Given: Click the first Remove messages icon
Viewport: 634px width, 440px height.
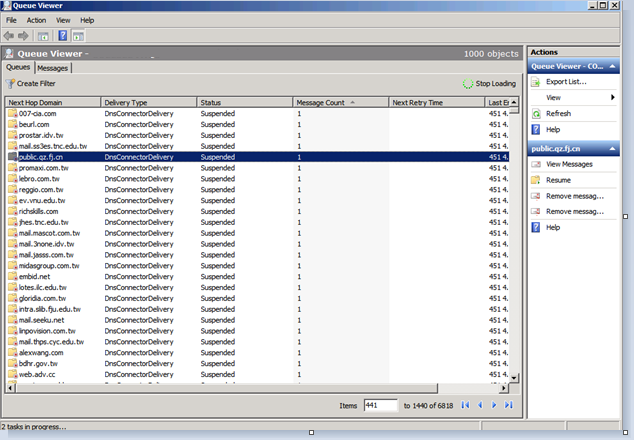Looking at the screenshot, I should tap(536, 196).
